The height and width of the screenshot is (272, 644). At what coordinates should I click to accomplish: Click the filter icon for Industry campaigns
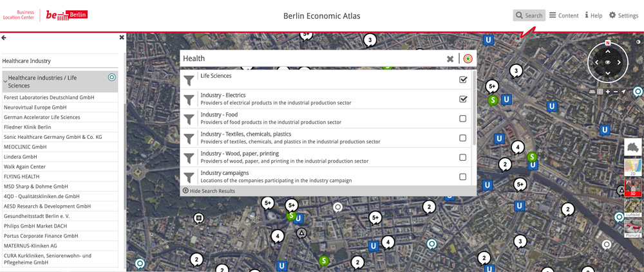coord(189,177)
